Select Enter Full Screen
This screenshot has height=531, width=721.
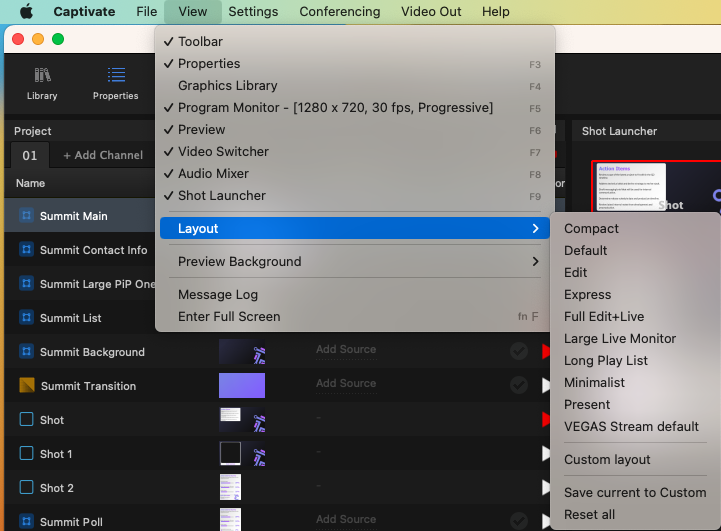pos(355,317)
